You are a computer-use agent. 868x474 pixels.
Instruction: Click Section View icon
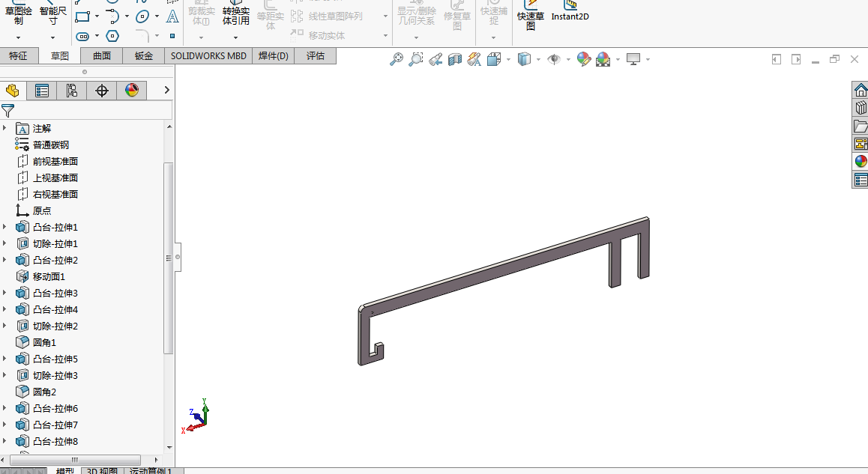tap(455, 59)
